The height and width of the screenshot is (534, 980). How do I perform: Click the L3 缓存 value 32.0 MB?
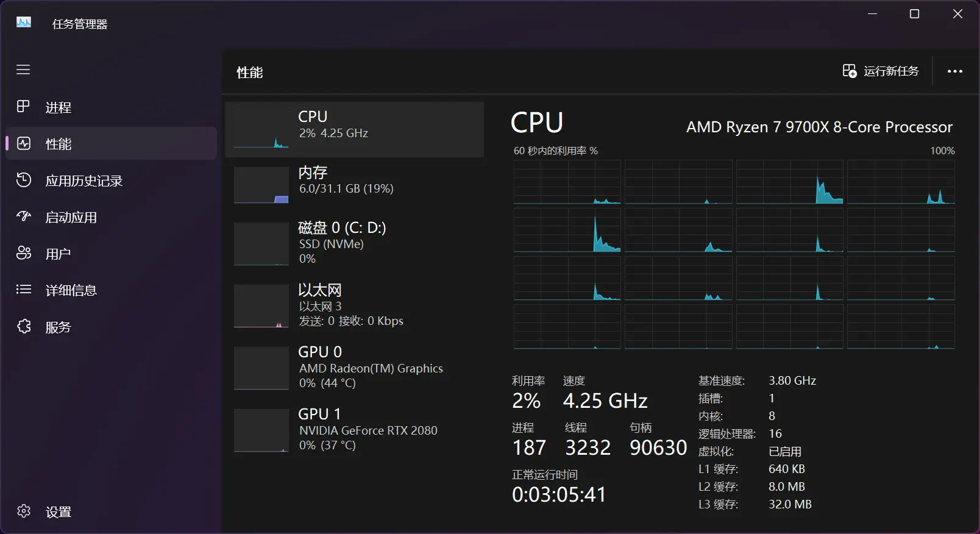pyautogui.click(x=790, y=504)
